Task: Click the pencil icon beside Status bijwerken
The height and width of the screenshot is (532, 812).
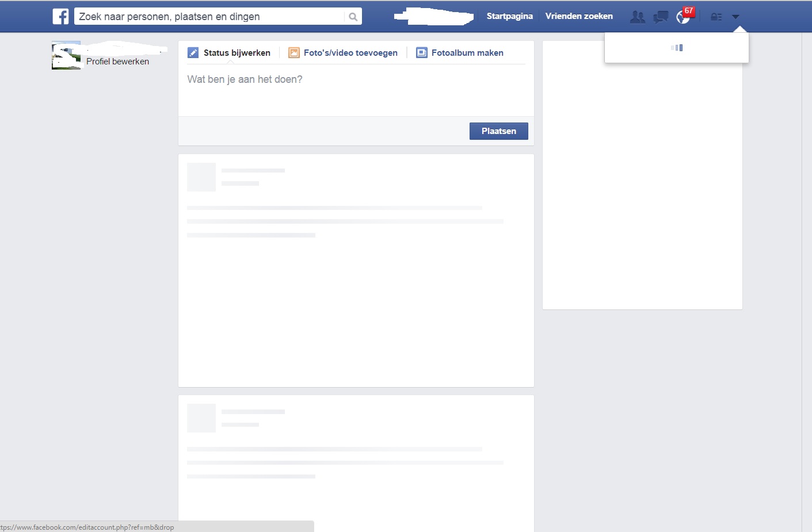Action: [193, 53]
